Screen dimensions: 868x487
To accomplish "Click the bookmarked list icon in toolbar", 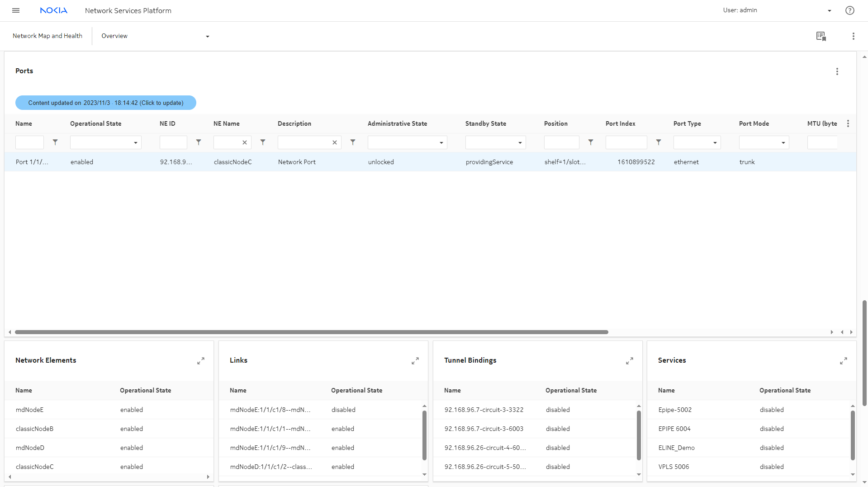I will point(821,36).
